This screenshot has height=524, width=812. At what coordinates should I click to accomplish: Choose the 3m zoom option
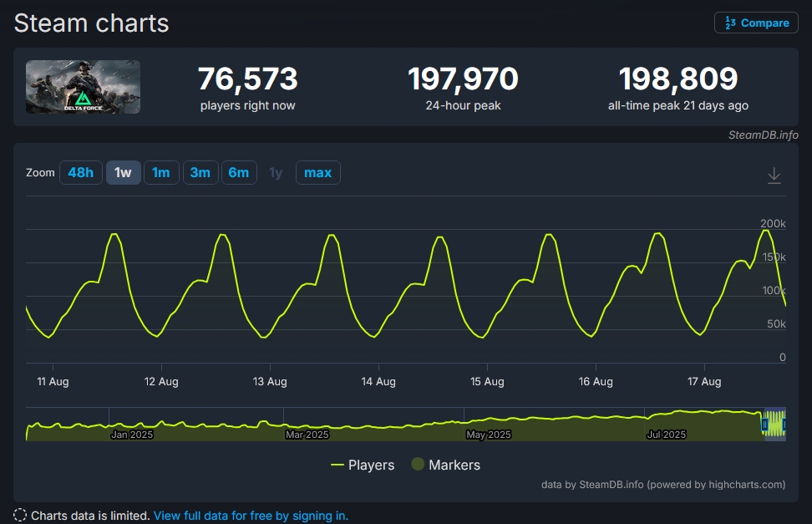coord(200,173)
